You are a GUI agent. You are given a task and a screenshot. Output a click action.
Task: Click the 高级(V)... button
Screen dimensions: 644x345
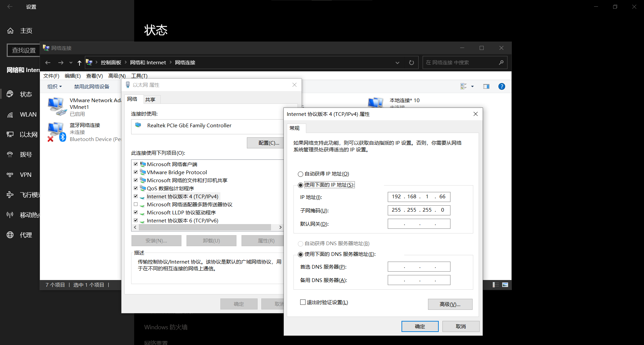[450, 304]
